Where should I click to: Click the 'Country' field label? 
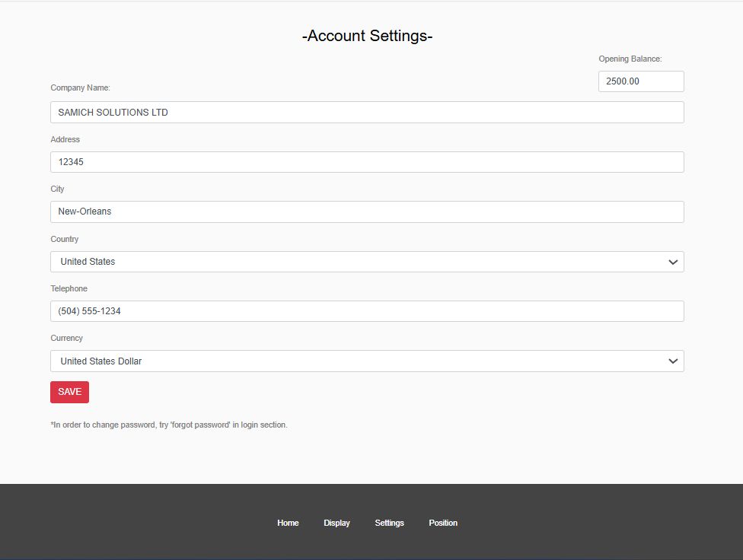pos(65,239)
